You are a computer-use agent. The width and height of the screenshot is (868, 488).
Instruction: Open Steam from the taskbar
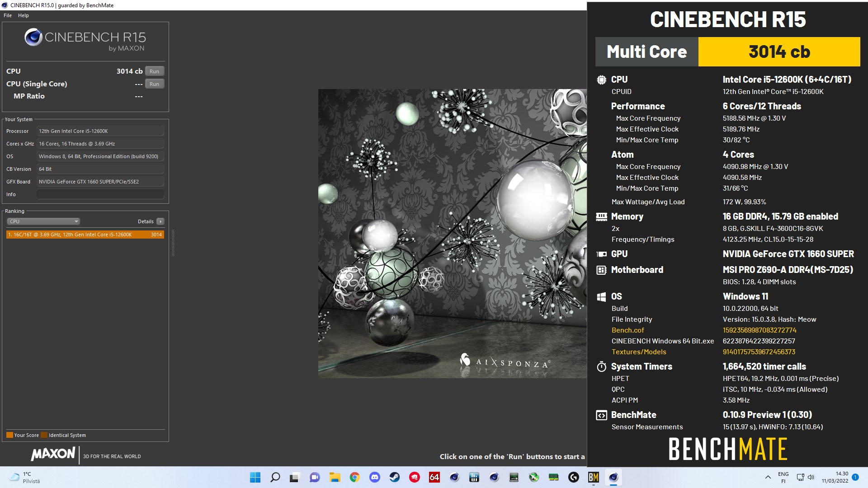click(395, 477)
